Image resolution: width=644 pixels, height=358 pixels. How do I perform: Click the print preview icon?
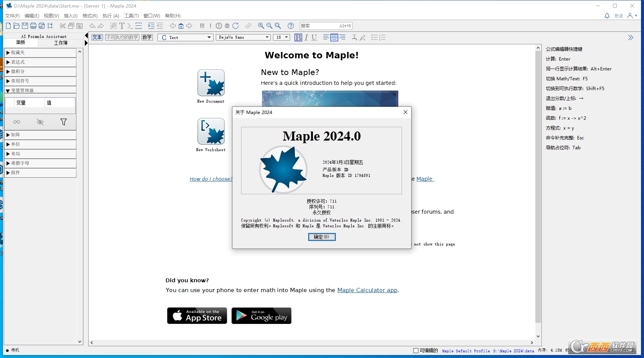click(x=42, y=26)
